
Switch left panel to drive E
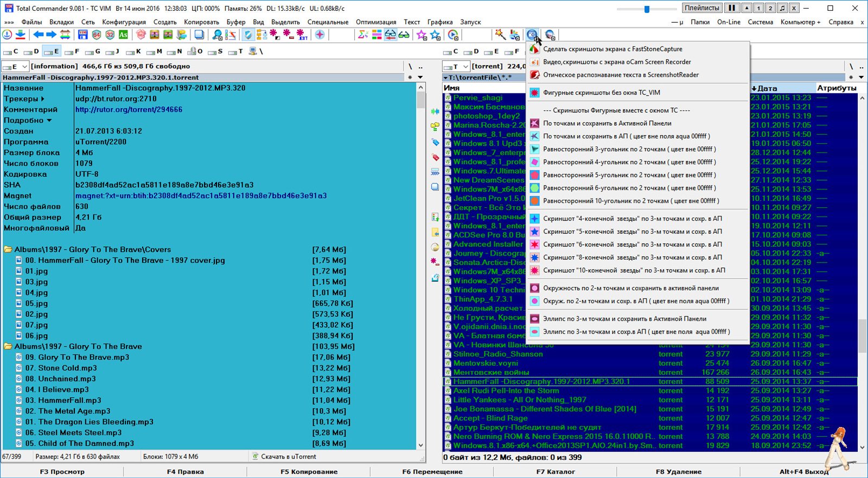pyautogui.click(x=52, y=52)
